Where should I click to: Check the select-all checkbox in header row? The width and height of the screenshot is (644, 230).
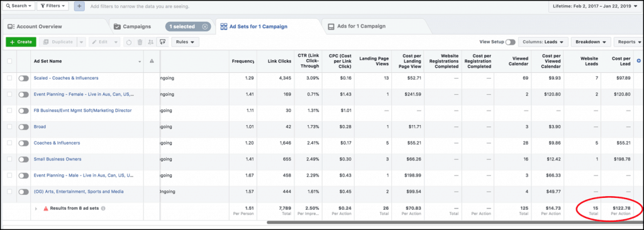coord(9,61)
